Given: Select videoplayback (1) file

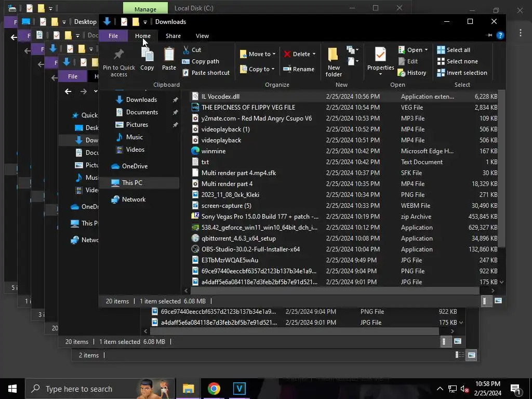Looking at the screenshot, I should click(x=225, y=129).
